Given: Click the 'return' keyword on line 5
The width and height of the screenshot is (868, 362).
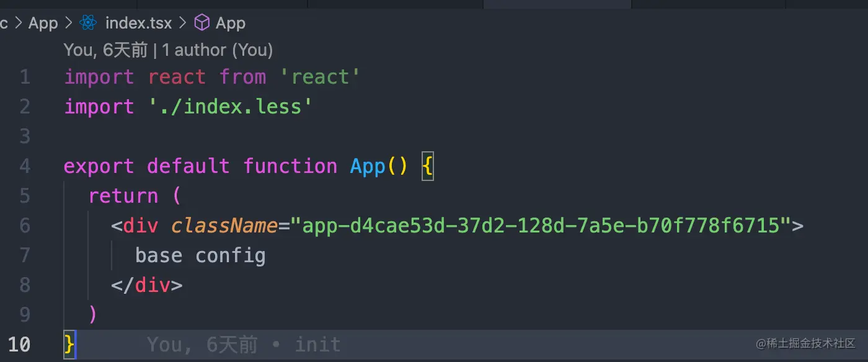Looking at the screenshot, I should click(123, 196).
